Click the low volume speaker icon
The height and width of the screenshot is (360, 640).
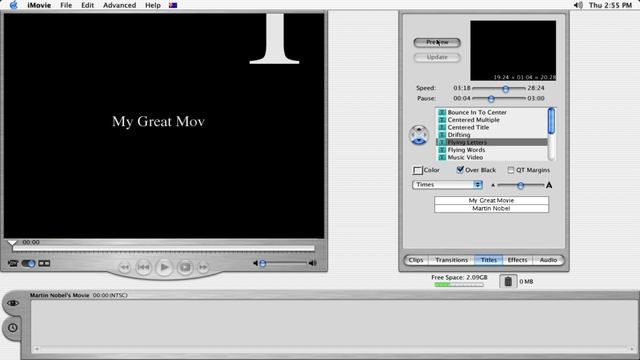click(255, 264)
